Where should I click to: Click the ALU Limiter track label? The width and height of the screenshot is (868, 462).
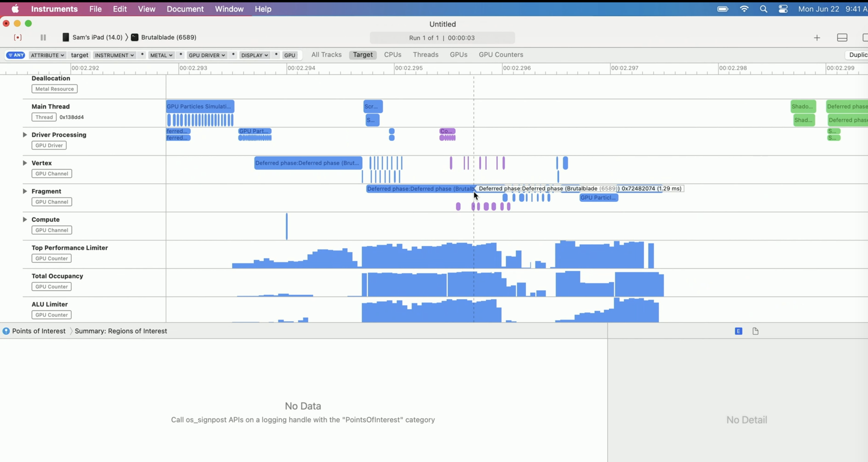point(49,305)
